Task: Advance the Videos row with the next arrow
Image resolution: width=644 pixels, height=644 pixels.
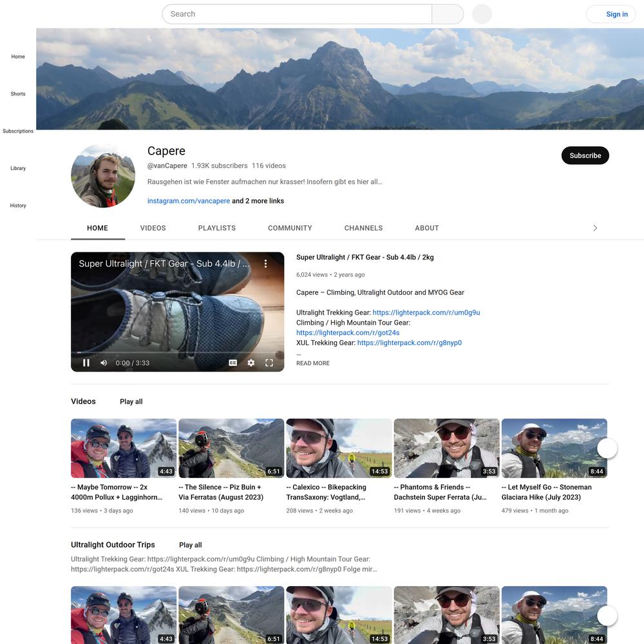Action: tap(607, 448)
